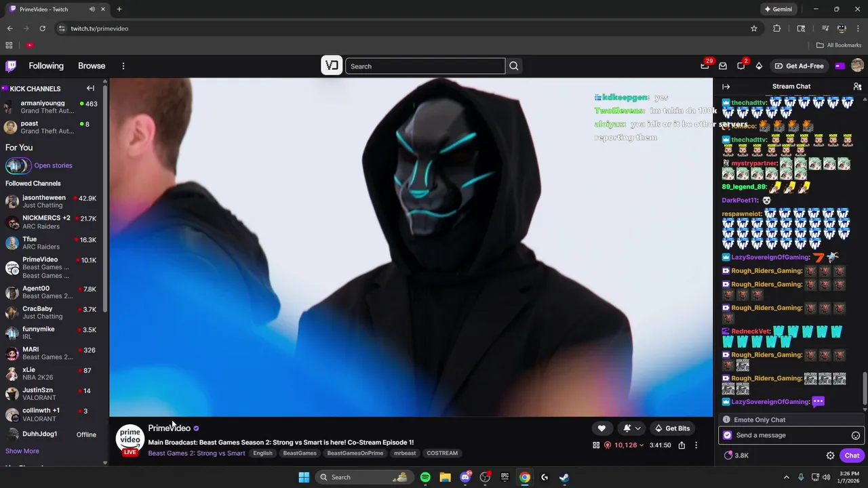Open Spotify from the taskbar
868x488 pixels.
425,477
